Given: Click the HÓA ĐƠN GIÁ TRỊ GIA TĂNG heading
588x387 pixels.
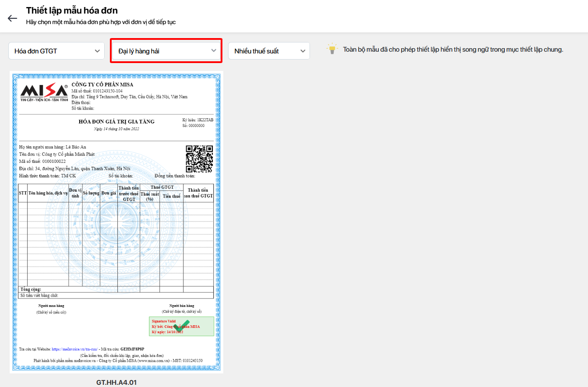Looking at the screenshot, I should click(116, 122).
